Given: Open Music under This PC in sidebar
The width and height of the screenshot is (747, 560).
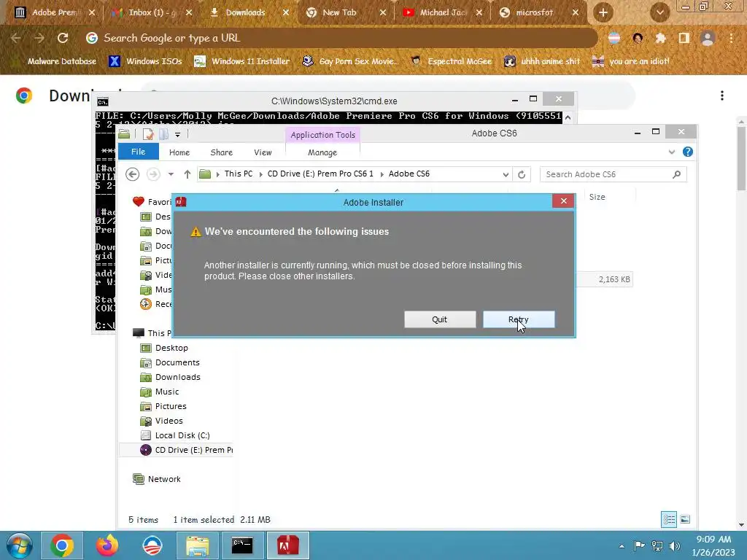Looking at the screenshot, I should coord(167,392).
